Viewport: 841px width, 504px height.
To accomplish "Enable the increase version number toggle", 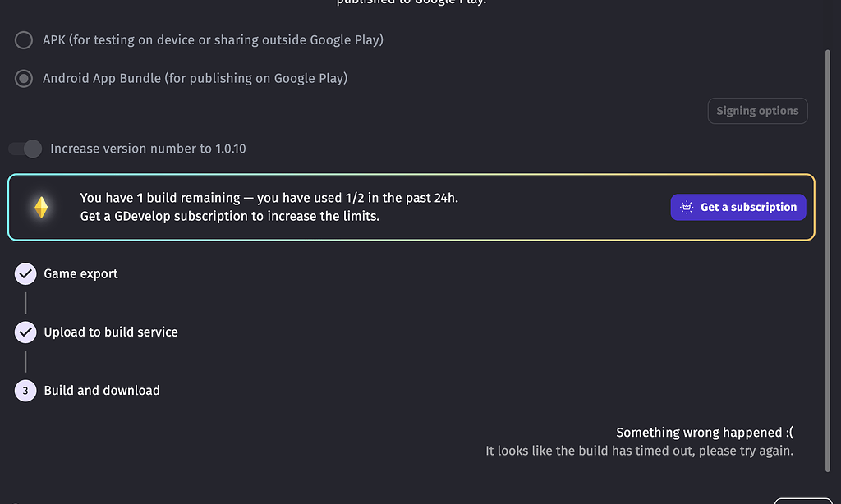I will coord(25,149).
